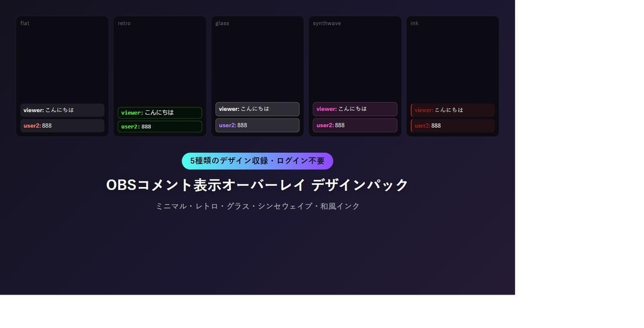Click the OBSコメント表示オーバーレイ デザインパック heading
The width and height of the screenshot is (644, 328).
(257, 185)
